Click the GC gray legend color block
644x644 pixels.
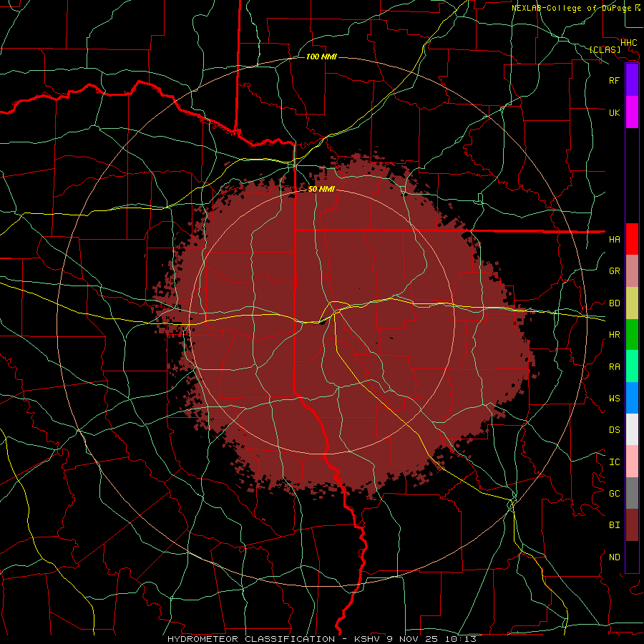pyautogui.click(x=632, y=493)
